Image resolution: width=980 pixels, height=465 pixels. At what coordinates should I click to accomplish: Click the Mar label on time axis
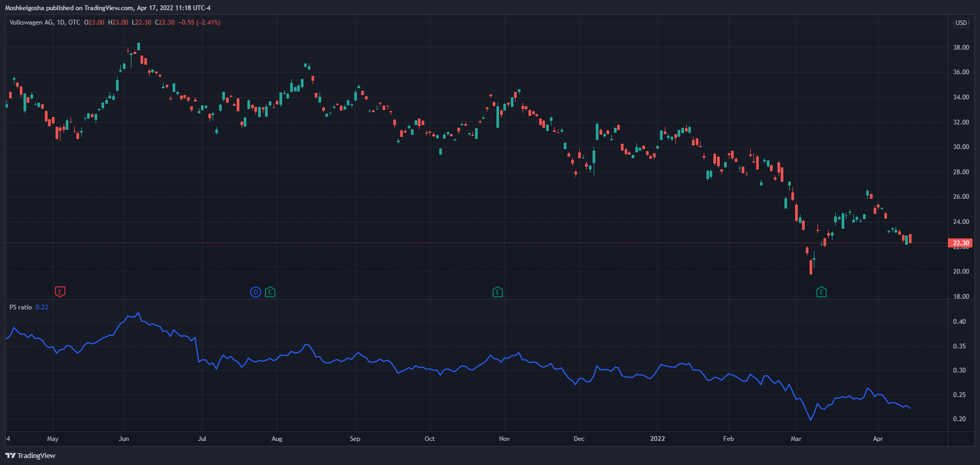click(796, 439)
